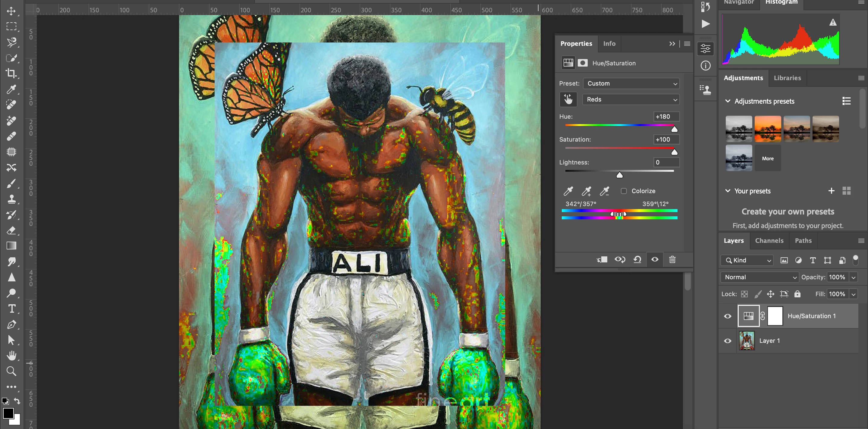
Task: Click the delete adjustment layer trash icon
Action: [672, 259]
